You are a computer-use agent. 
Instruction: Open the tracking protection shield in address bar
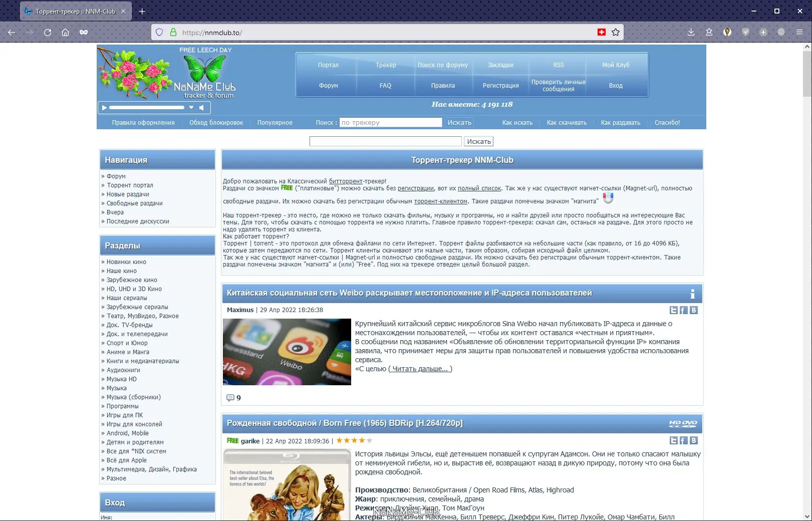pyautogui.click(x=159, y=33)
